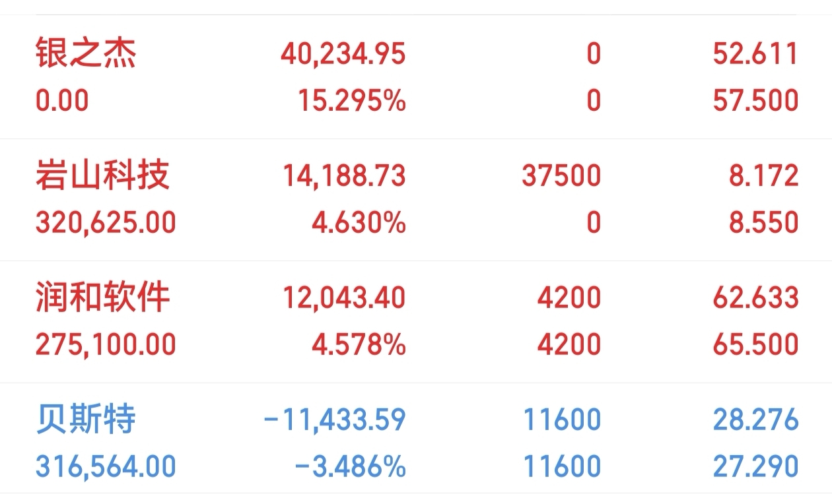The width and height of the screenshot is (832, 504).
Task: Tap 润和软件 profit amount 12,043.40
Action: 344,298
